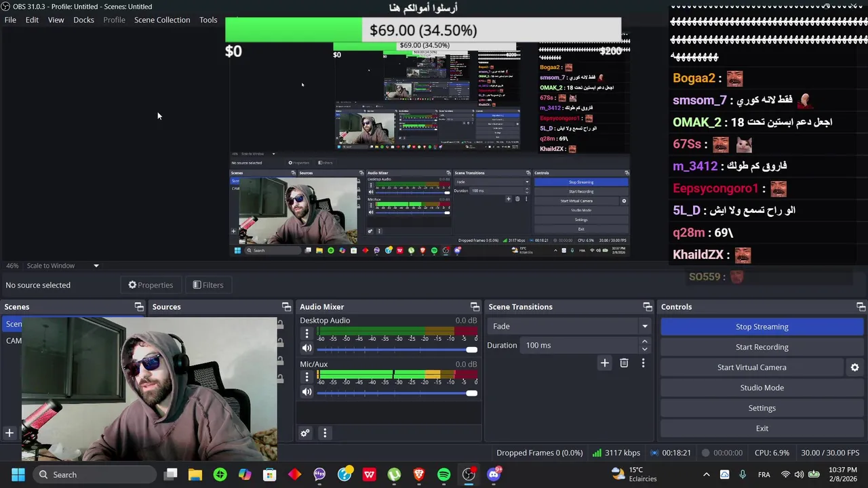The width and height of the screenshot is (868, 488).
Task: Open Scale to Window preview scaling dropdown
Action: [x=62, y=266]
